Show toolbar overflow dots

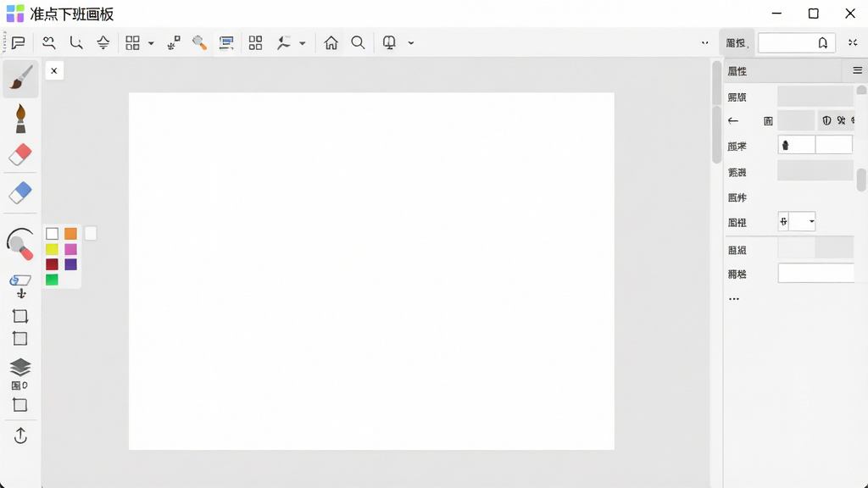coord(704,42)
